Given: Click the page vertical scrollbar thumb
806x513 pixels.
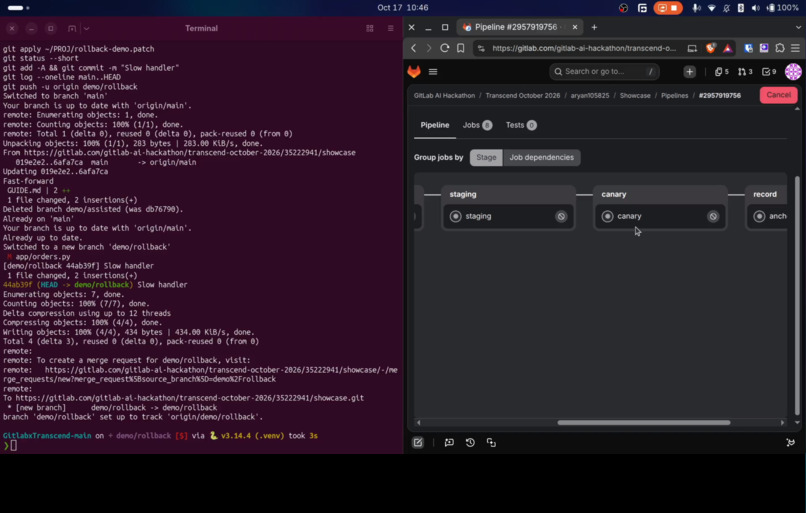Looking at the screenshot, I should [x=797, y=296].
